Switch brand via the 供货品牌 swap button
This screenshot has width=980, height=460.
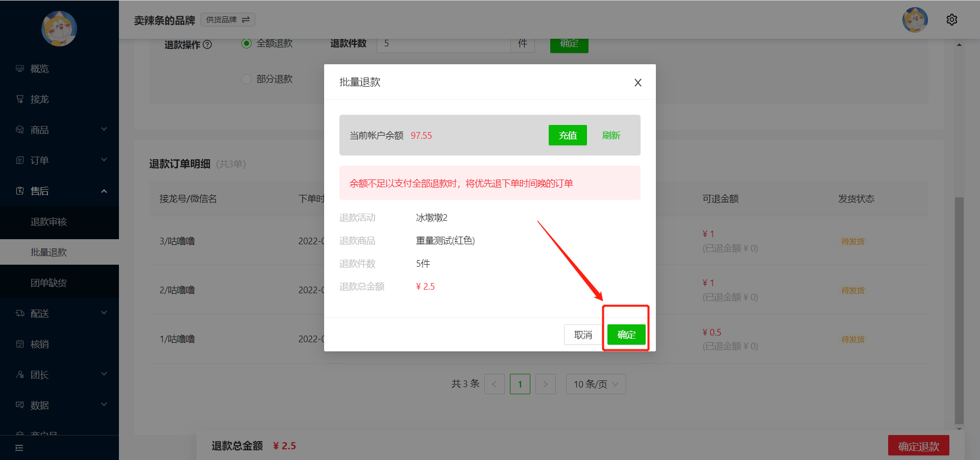coord(228,19)
